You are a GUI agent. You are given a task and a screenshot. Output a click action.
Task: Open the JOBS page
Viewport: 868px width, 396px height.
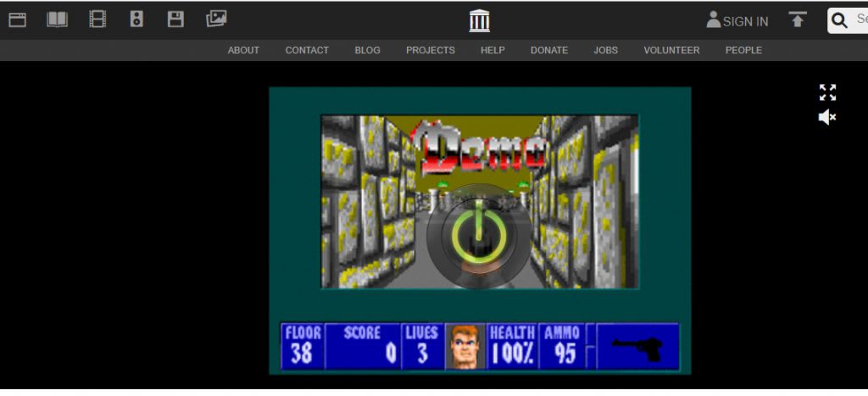click(x=605, y=50)
